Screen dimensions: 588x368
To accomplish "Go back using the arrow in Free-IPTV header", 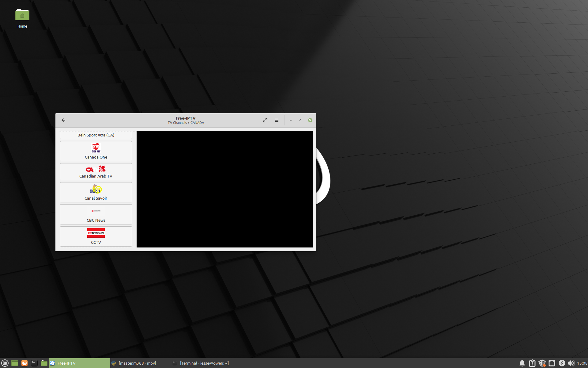I will (63, 120).
